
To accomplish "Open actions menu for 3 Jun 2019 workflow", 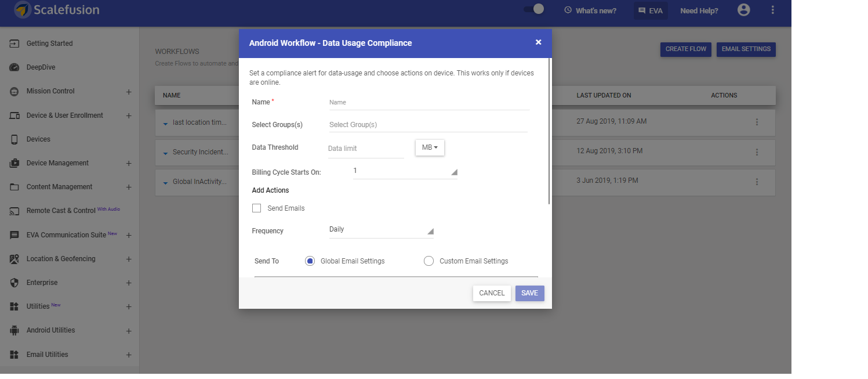I will [757, 182].
